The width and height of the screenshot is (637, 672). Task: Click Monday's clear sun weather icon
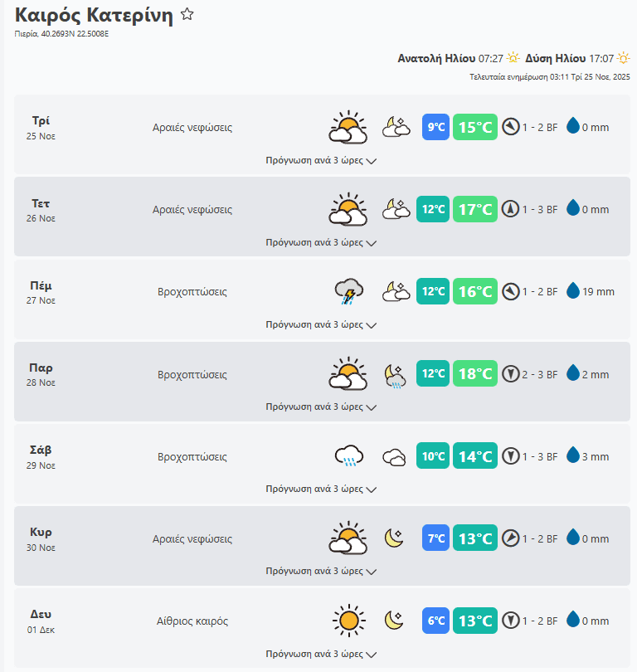(x=348, y=621)
